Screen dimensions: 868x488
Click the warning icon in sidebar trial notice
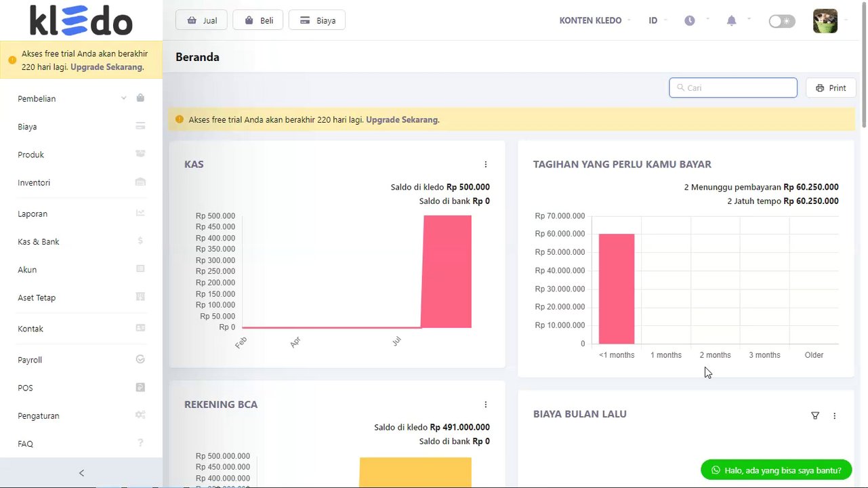(12, 60)
